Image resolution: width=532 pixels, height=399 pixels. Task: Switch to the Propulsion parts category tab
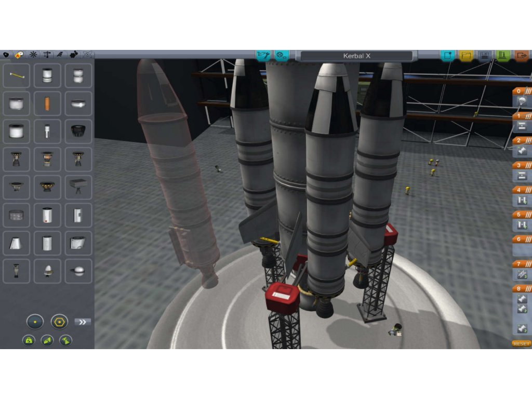[x=19, y=55]
